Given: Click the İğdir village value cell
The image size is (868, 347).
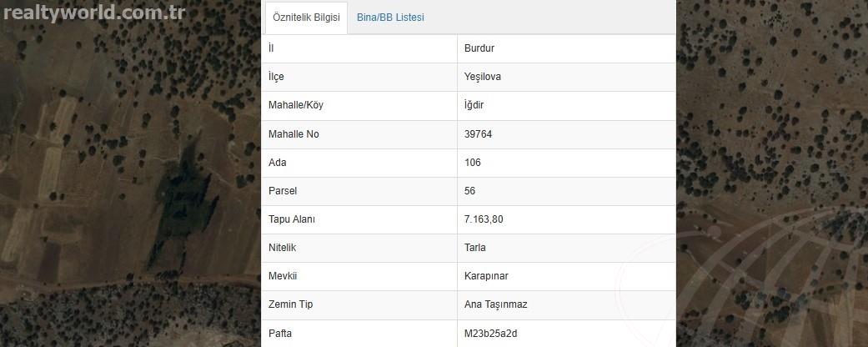Looking at the screenshot, I should pos(566,106).
